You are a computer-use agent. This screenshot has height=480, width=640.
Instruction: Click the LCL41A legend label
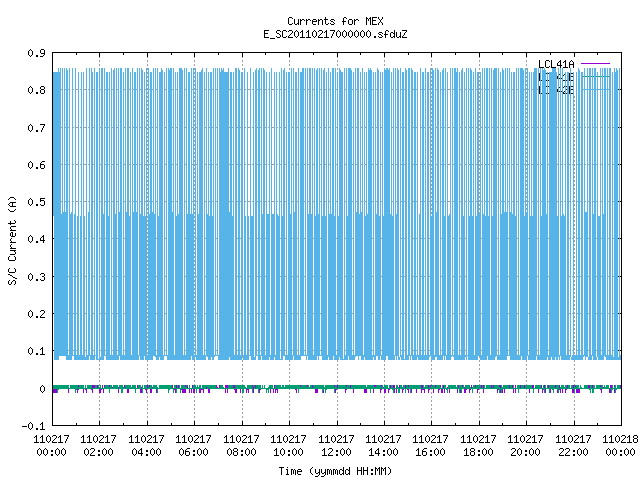[556, 64]
